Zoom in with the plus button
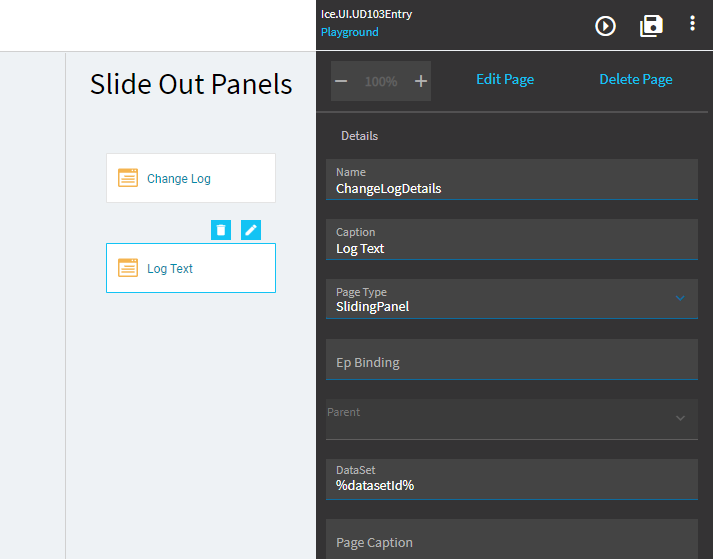Screen dimensions: 713x559 tap(421, 81)
